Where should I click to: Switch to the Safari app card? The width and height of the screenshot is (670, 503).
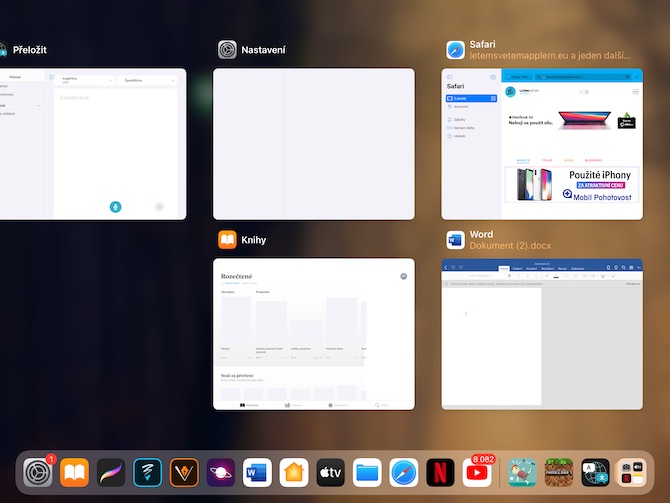[542, 144]
